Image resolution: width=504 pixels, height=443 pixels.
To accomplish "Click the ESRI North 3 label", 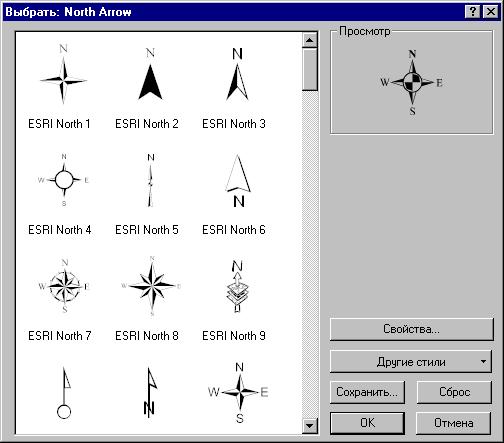I will [x=234, y=124].
